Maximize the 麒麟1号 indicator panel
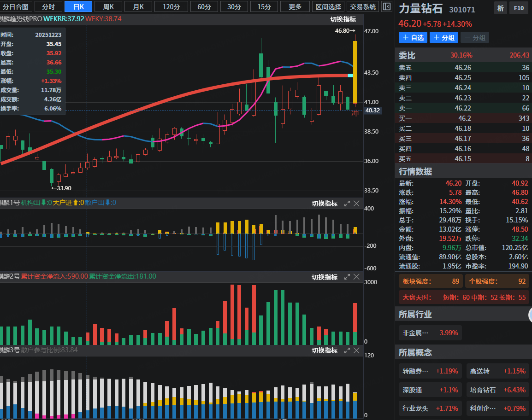The width and height of the screenshot is (532, 420). (x=347, y=204)
